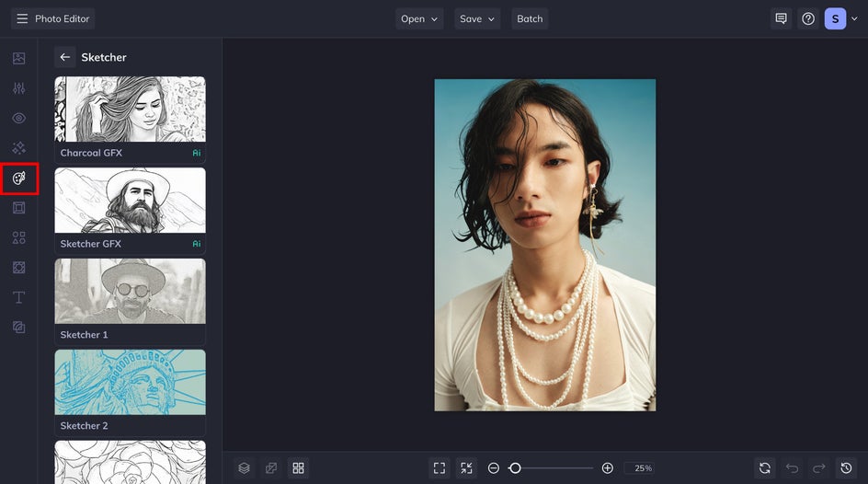Open the Text tool sidebar icon
Viewport: 868px width, 484px height.
pyautogui.click(x=18, y=297)
